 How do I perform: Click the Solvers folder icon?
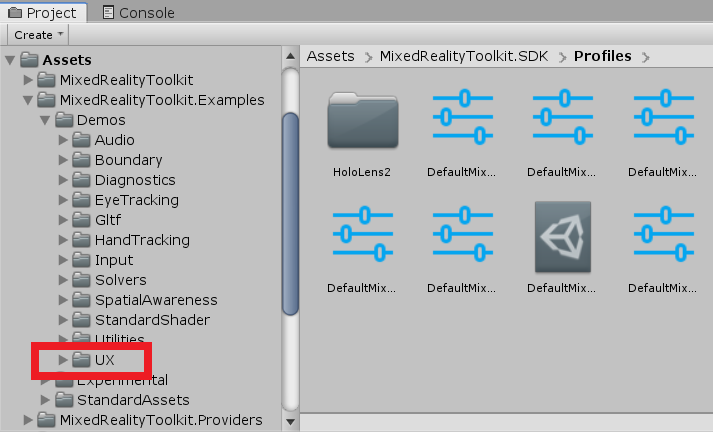[x=81, y=280]
